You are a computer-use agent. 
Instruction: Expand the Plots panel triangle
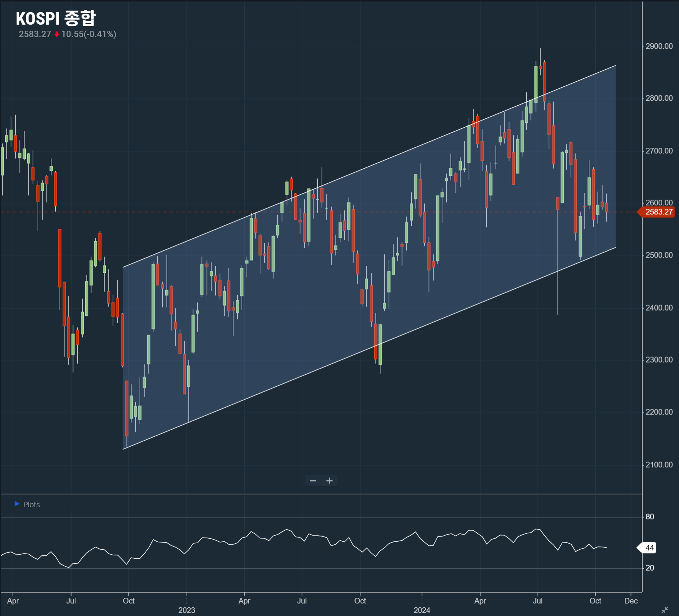(17, 504)
